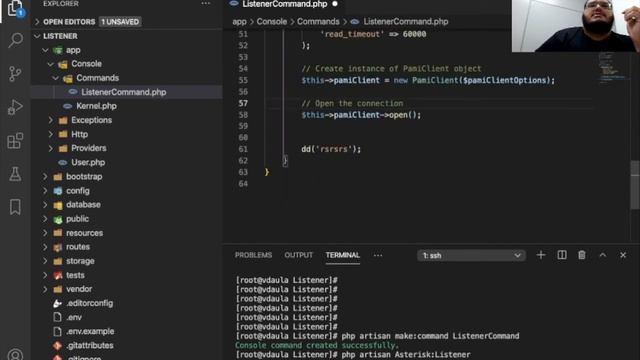
Task: Split the terminal pane
Action: coord(562,255)
